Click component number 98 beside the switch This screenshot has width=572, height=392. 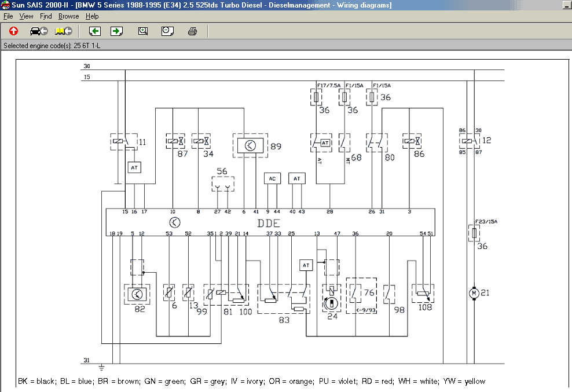tap(399, 310)
